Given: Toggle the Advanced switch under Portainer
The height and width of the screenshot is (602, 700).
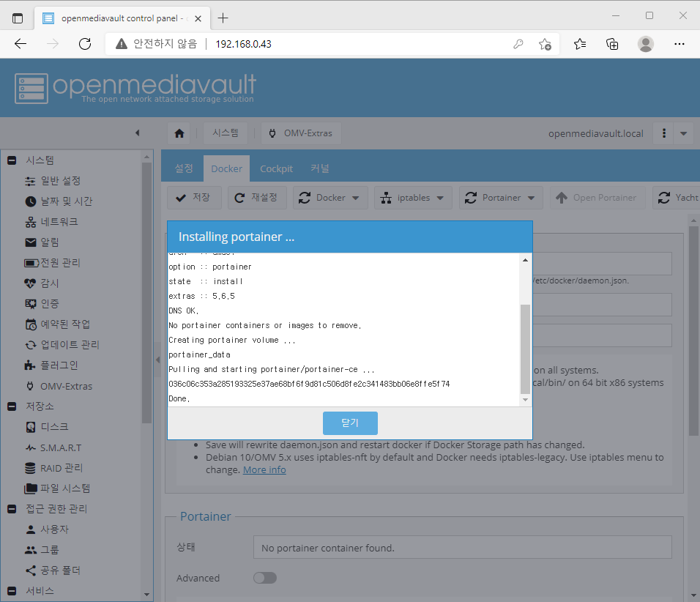Looking at the screenshot, I should pos(265,579).
